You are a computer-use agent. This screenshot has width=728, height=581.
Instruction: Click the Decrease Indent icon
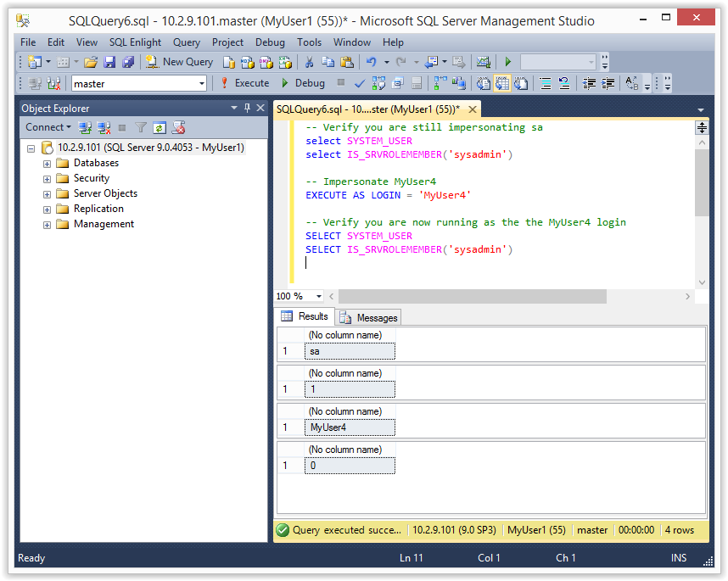[589, 83]
